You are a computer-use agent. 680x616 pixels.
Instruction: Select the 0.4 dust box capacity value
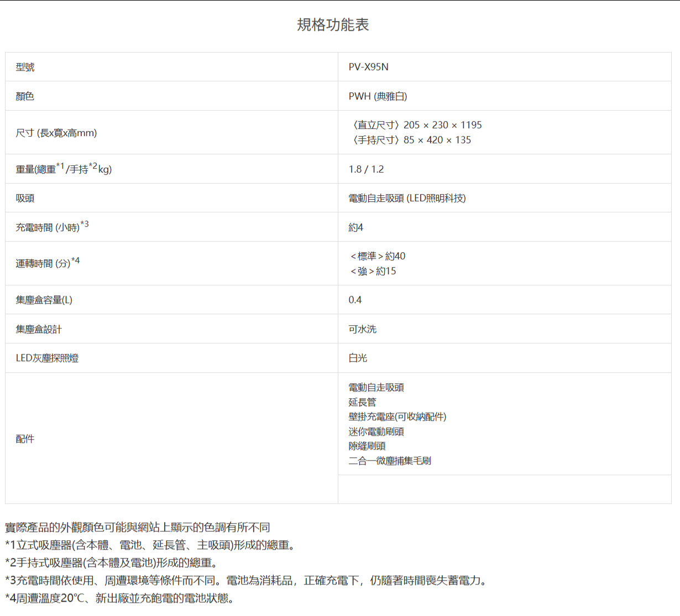tap(355, 300)
